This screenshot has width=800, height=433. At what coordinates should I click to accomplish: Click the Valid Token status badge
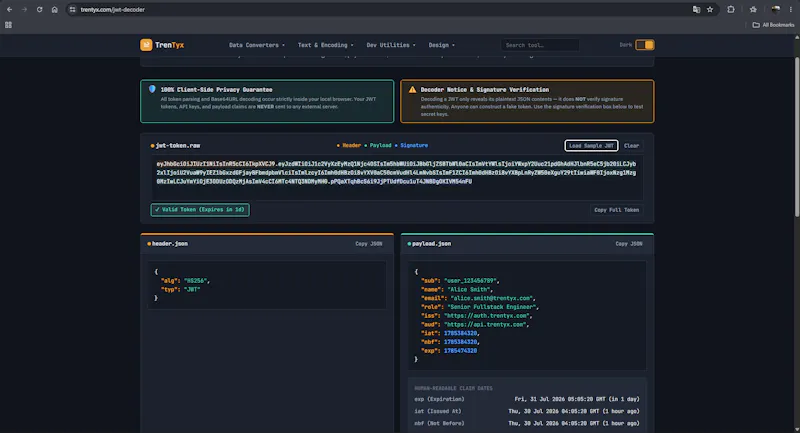pyautogui.click(x=200, y=210)
